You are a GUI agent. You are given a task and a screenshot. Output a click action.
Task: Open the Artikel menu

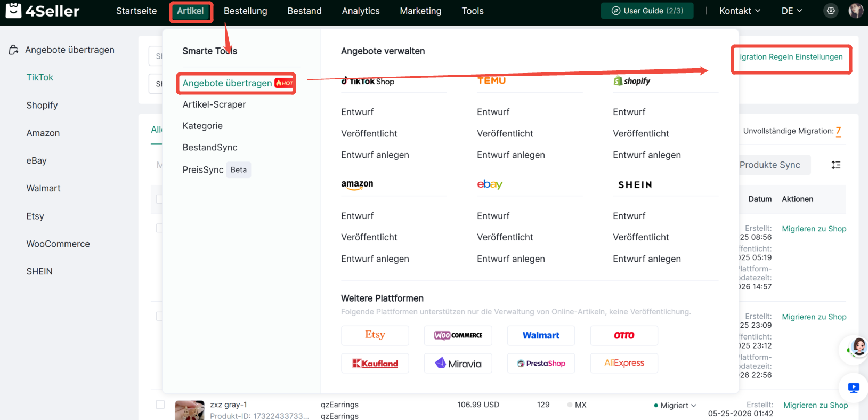click(190, 11)
